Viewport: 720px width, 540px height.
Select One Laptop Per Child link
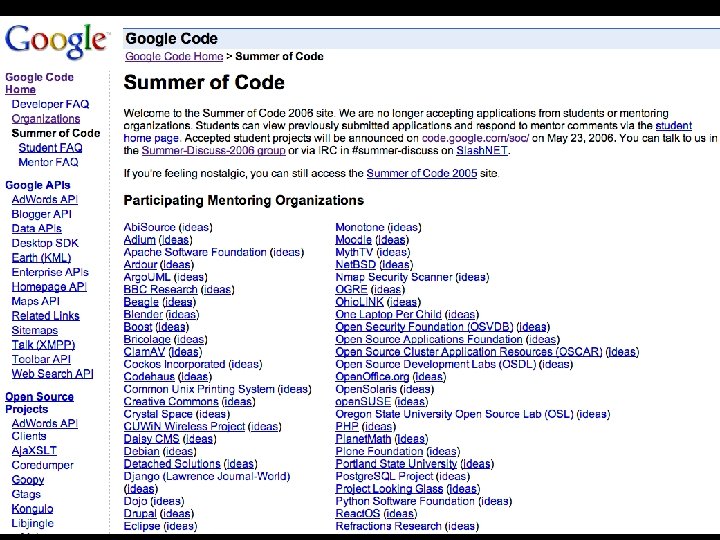point(388,314)
